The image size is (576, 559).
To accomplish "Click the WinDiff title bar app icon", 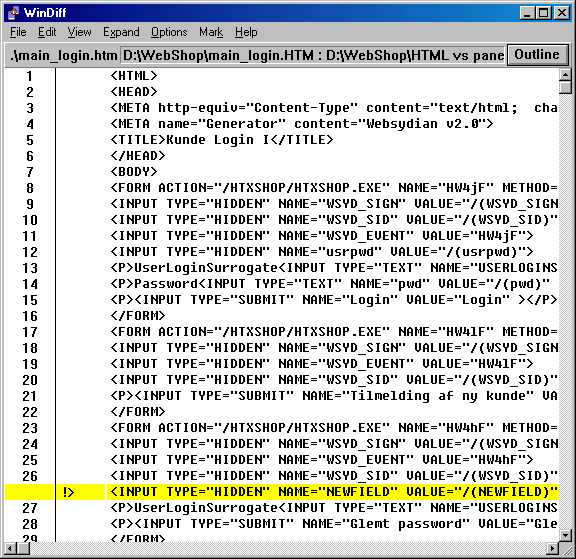I will (14, 12).
